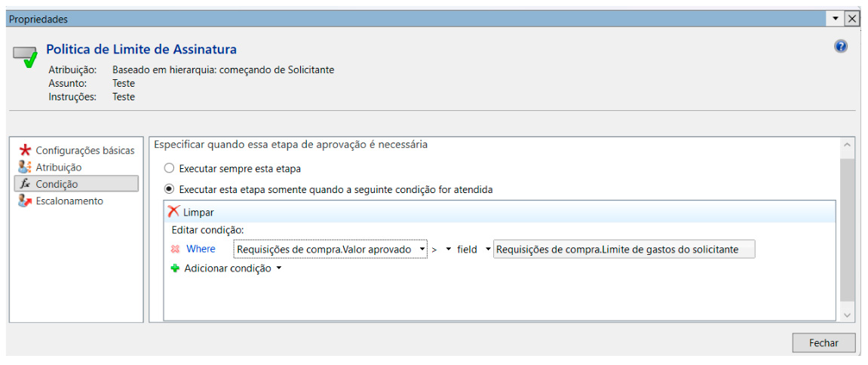The height and width of the screenshot is (365, 868).
Task: Expand the Adicionar condição dropdown arrow
Action: (279, 268)
